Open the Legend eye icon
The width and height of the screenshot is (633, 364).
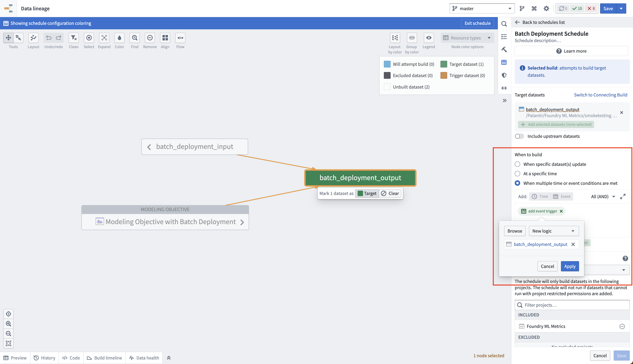point(429,38)
